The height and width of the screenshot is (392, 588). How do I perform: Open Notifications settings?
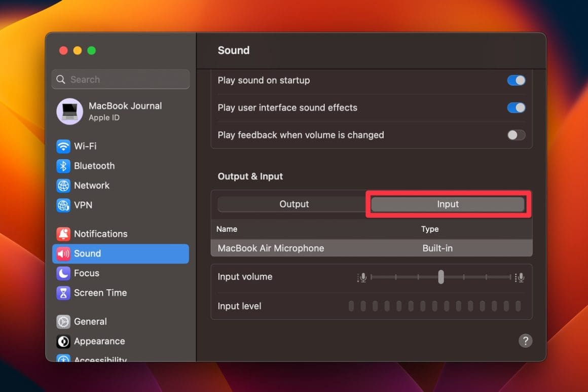(100, 234)
